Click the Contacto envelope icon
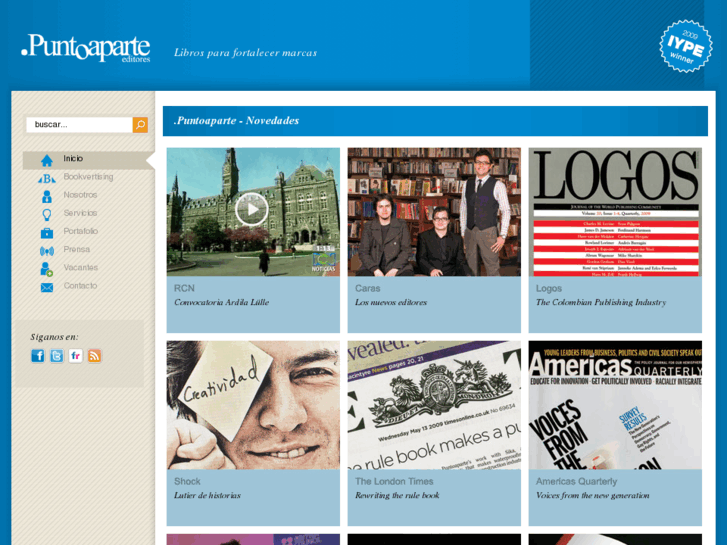This screenshot has width=727, height=545. click(47, 288)
